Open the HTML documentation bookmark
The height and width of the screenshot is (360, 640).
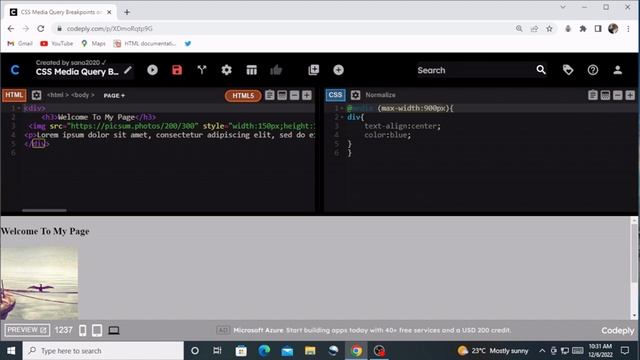pyautogui.click(x=145, y=43)
